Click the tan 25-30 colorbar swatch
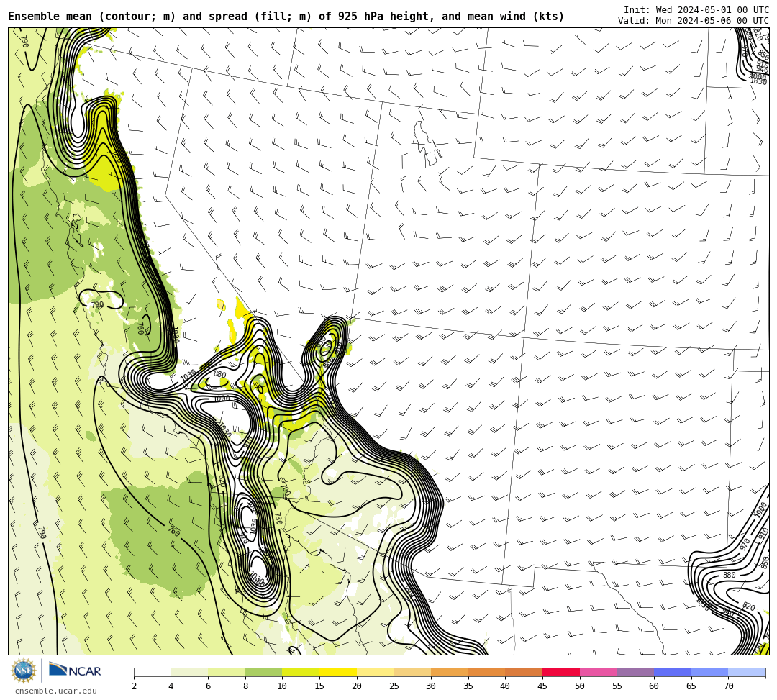Viewport: 777px width, 700px height. click(x=412, y=672)
